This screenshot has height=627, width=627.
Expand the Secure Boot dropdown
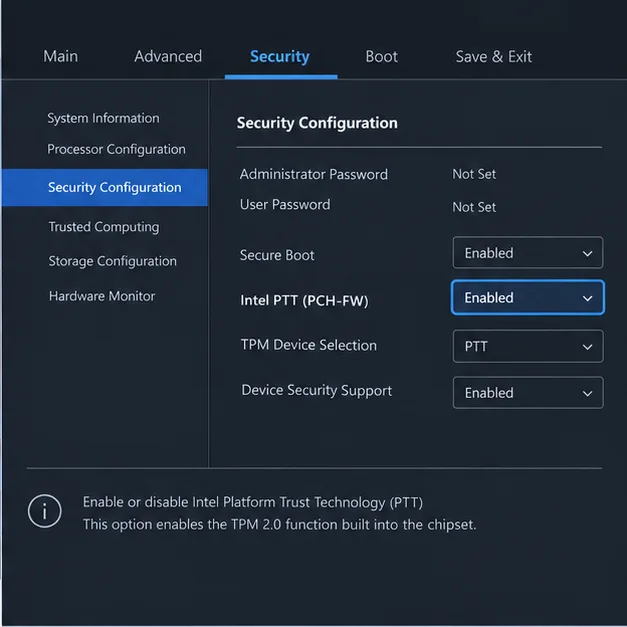528,253
